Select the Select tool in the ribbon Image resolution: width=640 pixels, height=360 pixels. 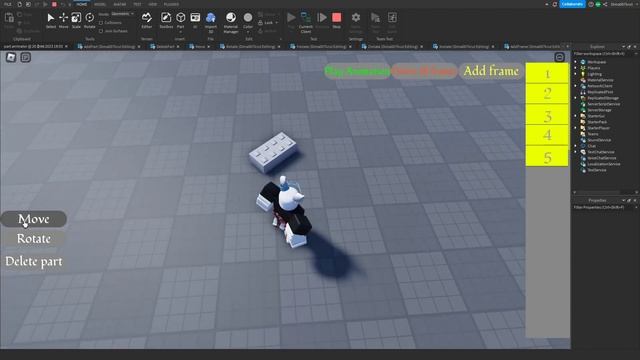click(51, 20)
